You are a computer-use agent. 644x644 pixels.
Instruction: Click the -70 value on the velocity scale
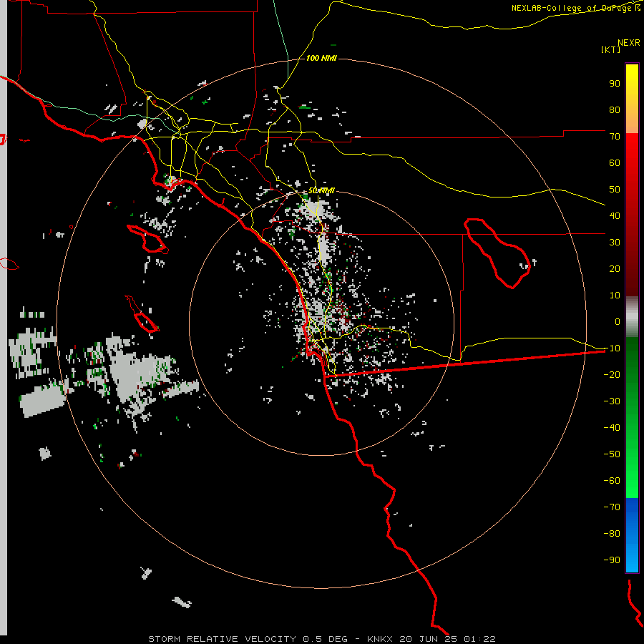click(x=612, y=507)
